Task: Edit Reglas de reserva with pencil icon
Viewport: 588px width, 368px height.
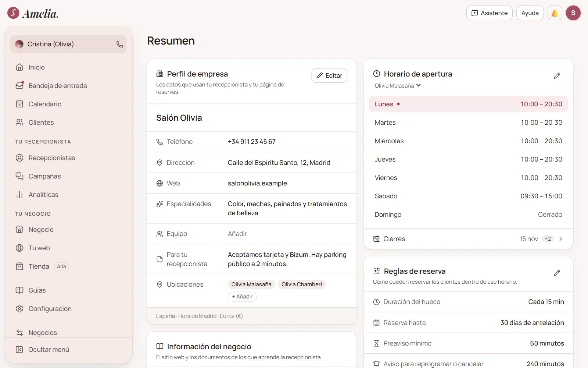Action: coord(557,273)
